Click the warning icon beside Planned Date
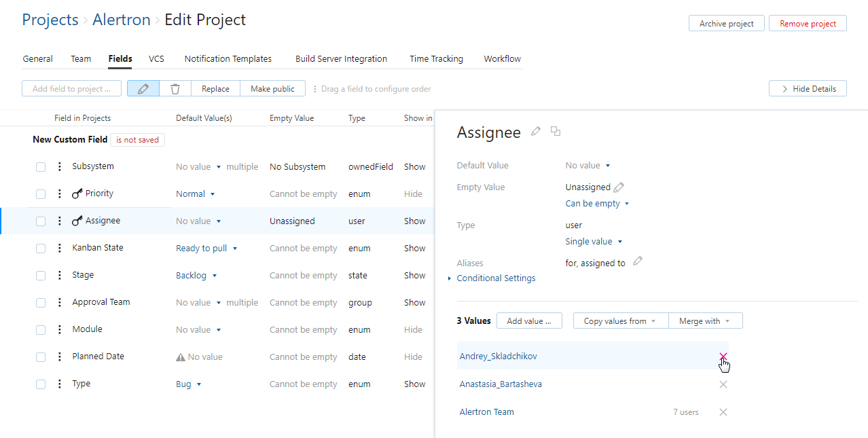This screenshot has height=438, width=868. (x=179, y=356)
